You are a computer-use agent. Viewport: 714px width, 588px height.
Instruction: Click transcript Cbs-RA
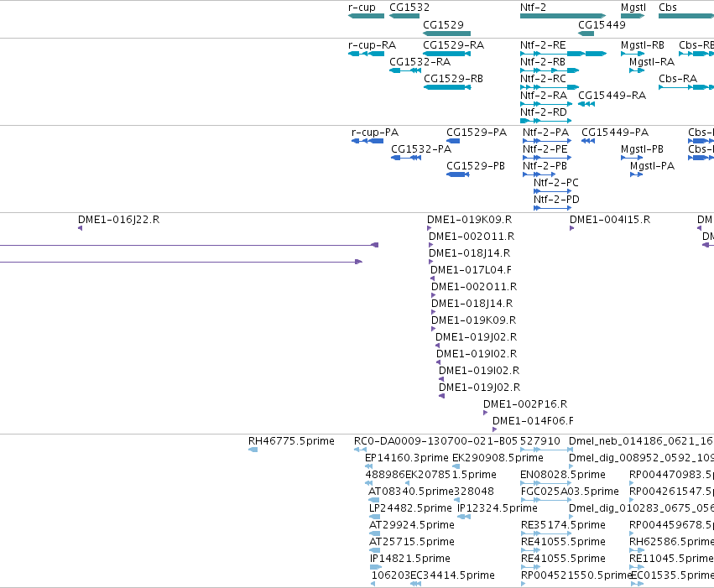point(678,79)
